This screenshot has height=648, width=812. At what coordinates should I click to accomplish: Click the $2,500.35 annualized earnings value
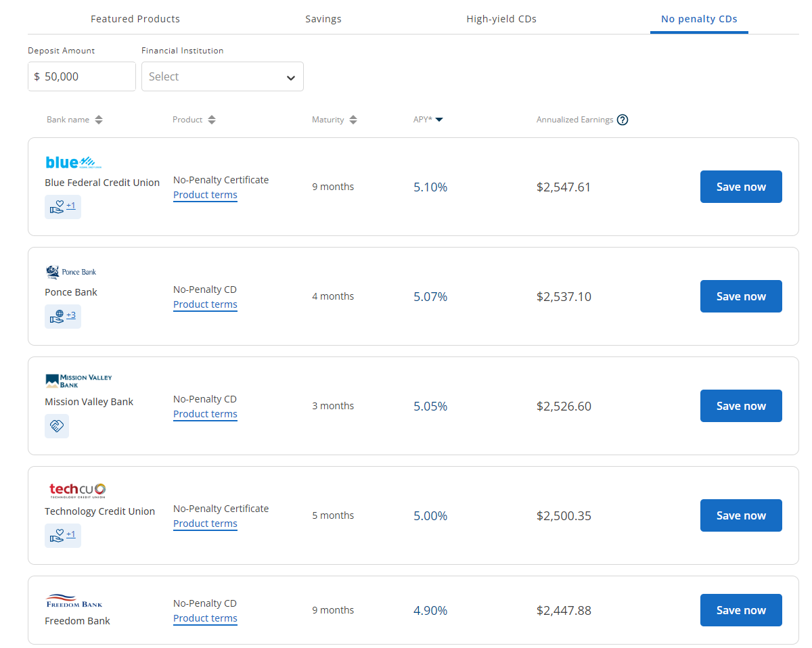click(x=564, y=516)
